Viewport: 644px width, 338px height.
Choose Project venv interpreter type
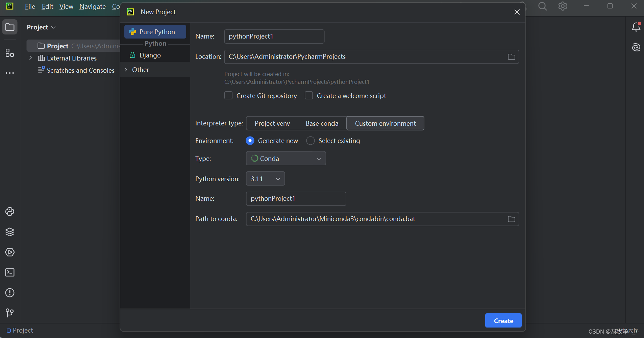pos(272,123)
